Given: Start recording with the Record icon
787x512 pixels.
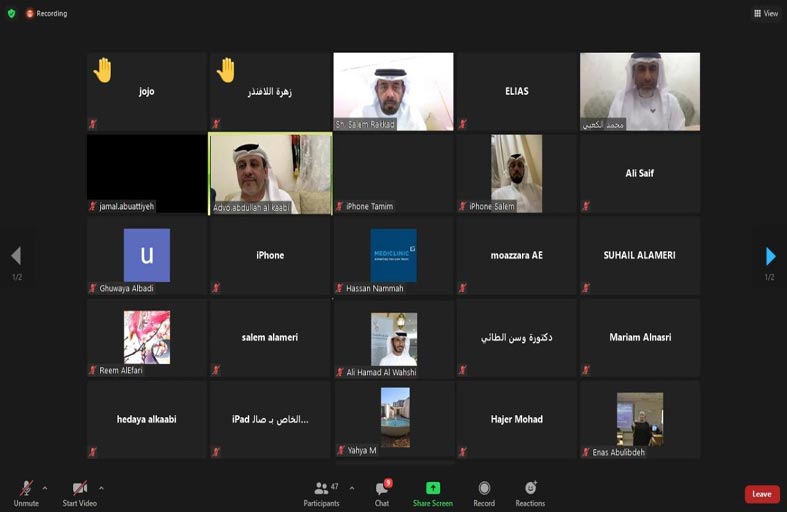Looking at the screenshot, I should pyautogui.click(x=484, y=487).
